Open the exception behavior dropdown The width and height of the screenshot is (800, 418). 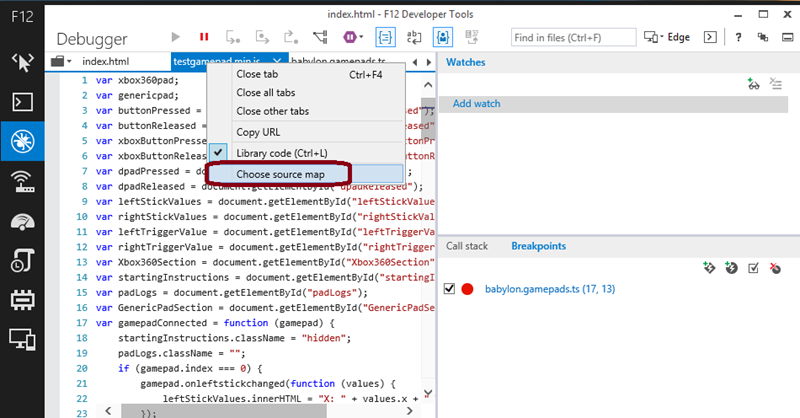(353, 37)
